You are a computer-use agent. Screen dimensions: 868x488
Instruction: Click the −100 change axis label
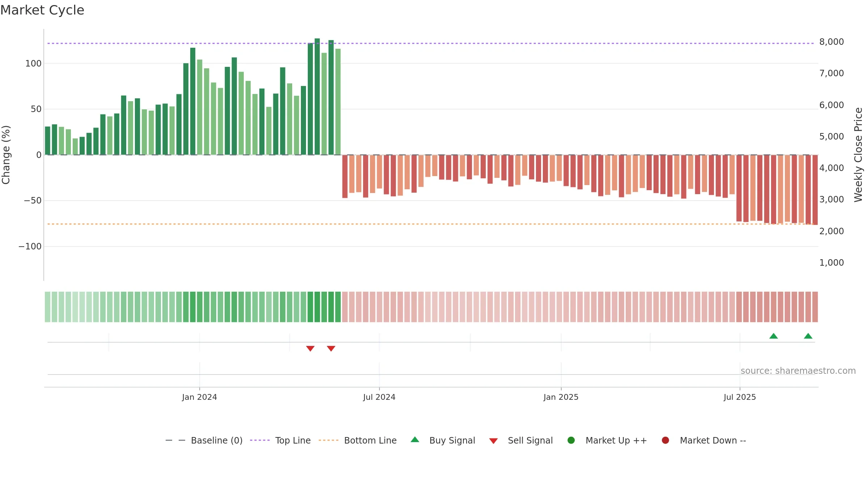pos(30,247)
